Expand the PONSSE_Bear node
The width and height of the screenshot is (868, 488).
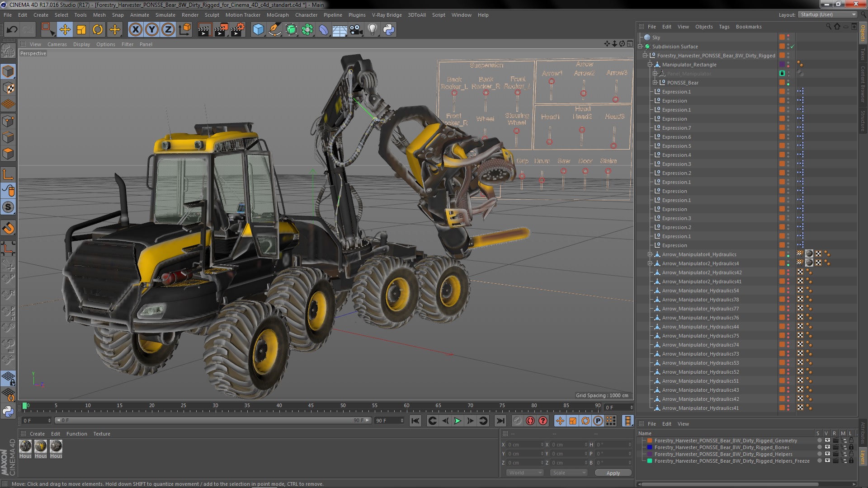655,83
